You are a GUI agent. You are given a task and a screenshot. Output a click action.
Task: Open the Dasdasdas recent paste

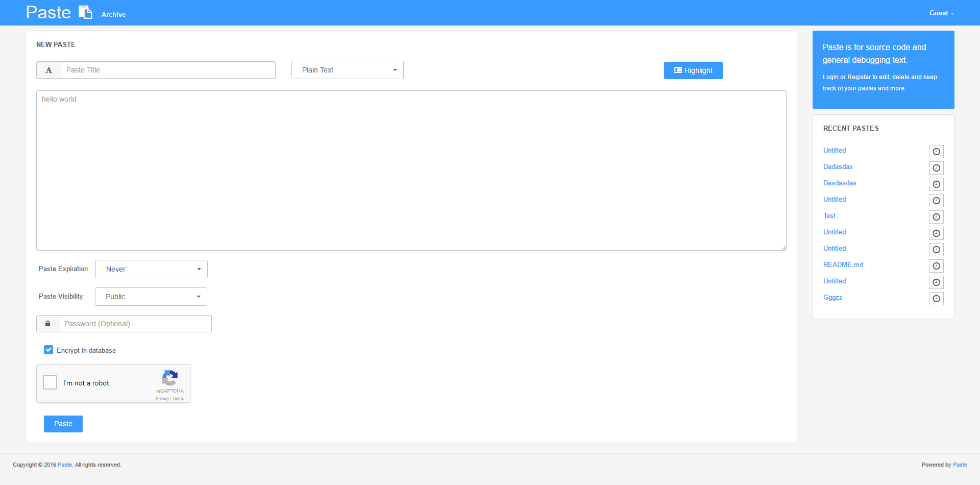(839, 183)
